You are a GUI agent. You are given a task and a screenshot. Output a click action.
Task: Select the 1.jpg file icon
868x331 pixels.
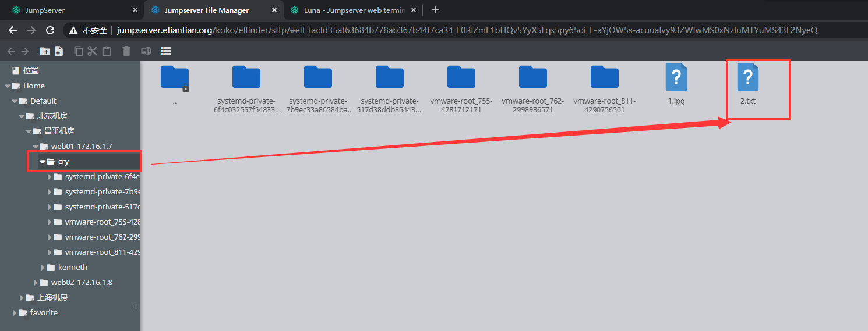tap(676, 77)
